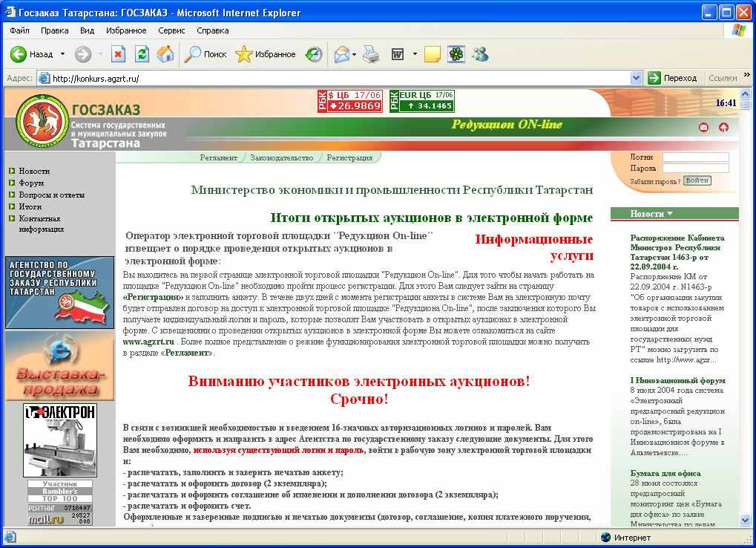Click the EUR exchange rate informer

click(x=422, y=101)
